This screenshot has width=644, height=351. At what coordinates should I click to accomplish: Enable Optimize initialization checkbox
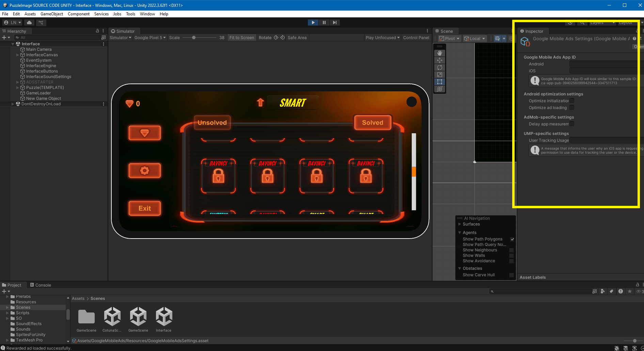click(x=572, y=101)
